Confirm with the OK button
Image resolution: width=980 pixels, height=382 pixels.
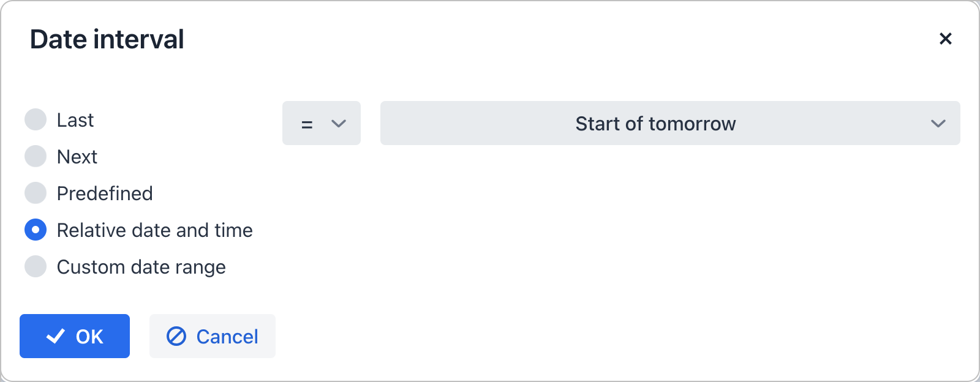[74, 335]
